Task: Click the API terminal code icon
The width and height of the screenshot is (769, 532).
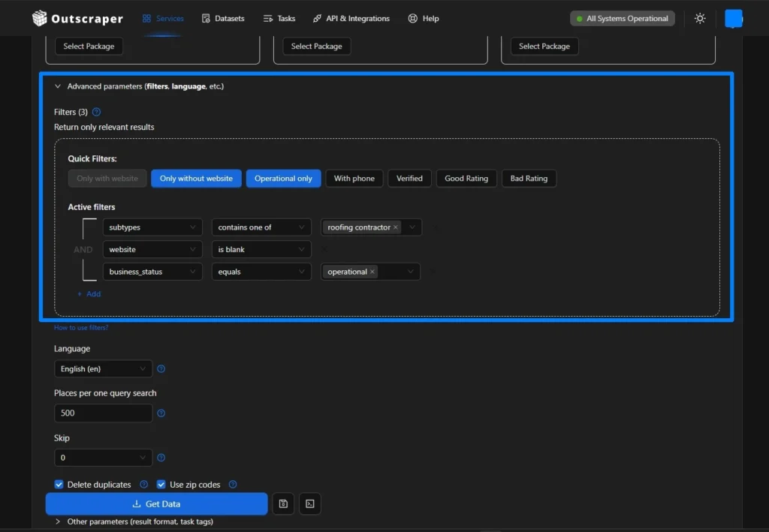Action: pyautogui.click(x=310, y=503)
